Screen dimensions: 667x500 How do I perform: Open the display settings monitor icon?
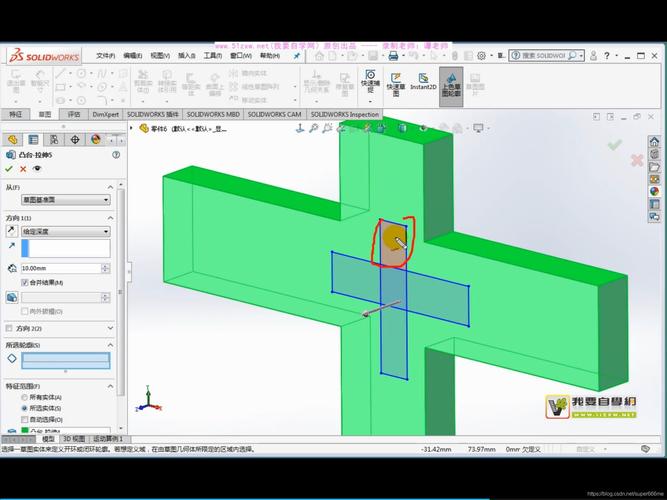479,128
